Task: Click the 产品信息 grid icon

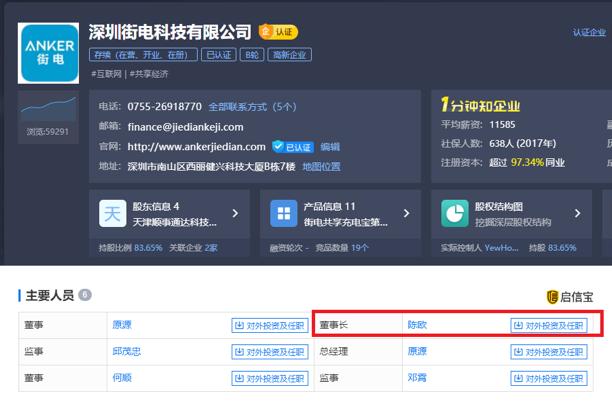Action: pyautogui.click(x=284, y=214)
